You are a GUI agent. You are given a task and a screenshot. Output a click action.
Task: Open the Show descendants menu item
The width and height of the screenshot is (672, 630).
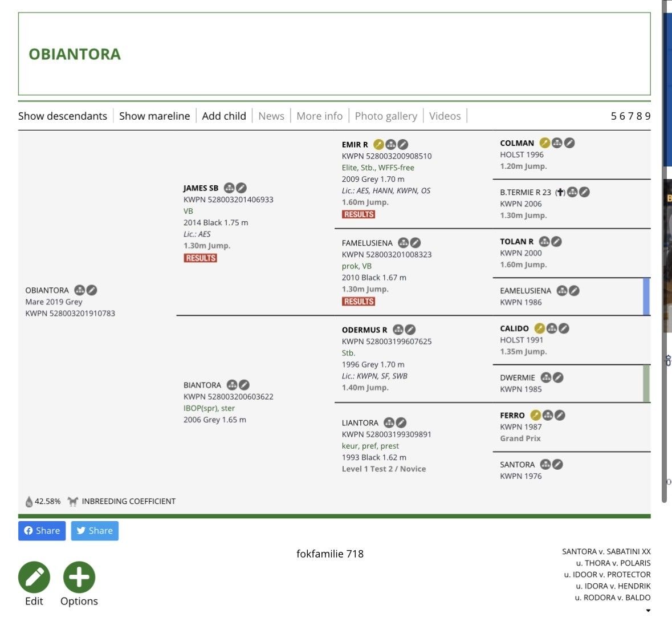pyautogui.click(x=63, y=116)
